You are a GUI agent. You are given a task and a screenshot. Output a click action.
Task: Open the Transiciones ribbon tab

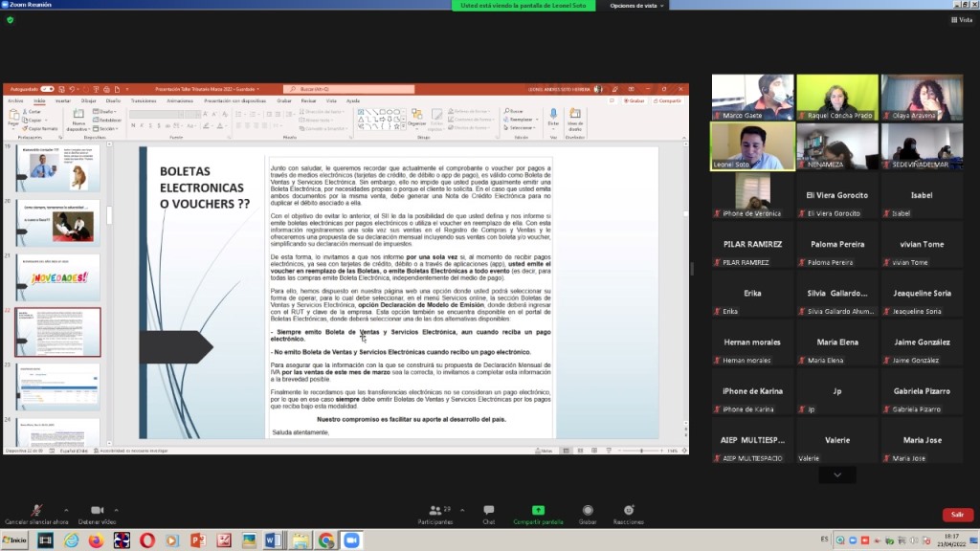tap(144, 100)
